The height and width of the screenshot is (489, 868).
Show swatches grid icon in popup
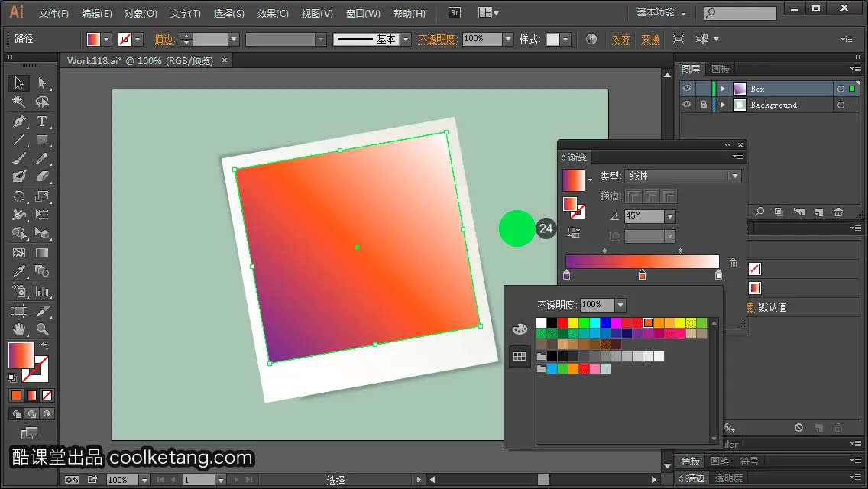coord(520,357)
